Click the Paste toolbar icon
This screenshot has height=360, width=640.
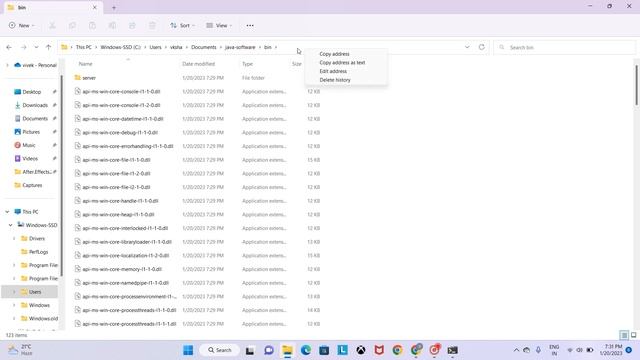point(92,25)
